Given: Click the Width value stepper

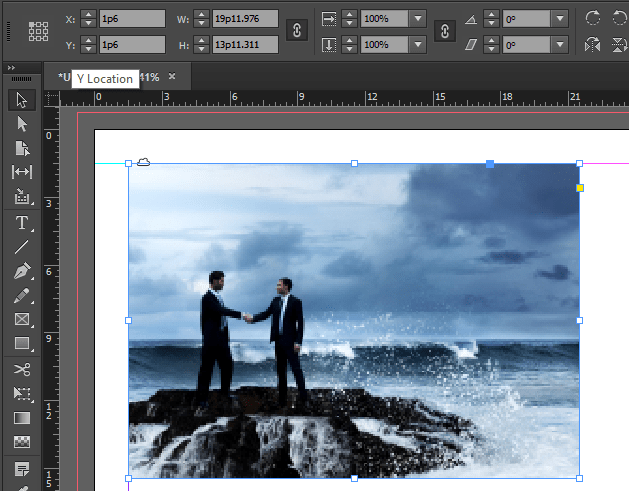Looking at the screenshot, I should click(201, 18).
